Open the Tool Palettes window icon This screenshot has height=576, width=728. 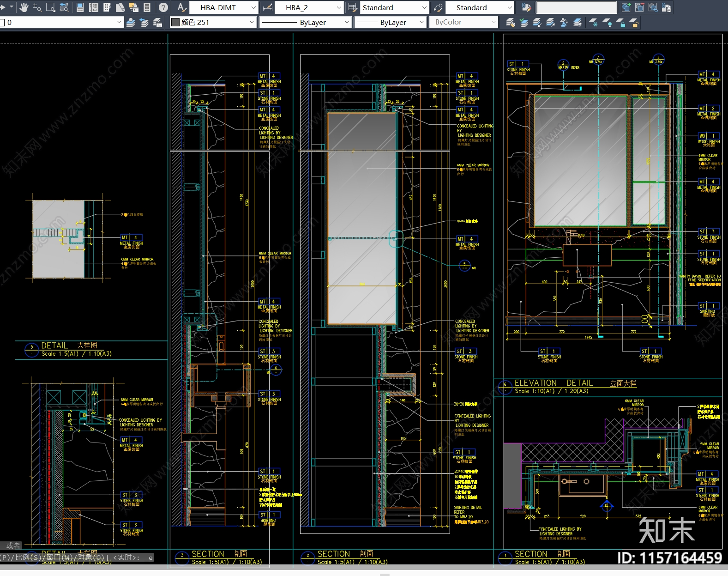(107, 7)
